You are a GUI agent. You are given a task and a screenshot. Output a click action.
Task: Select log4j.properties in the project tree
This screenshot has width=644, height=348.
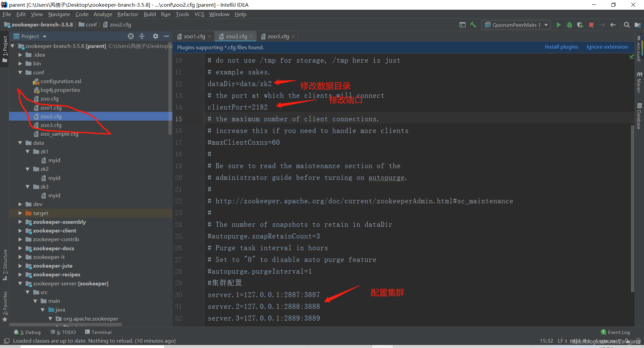[x=60, y=90]
